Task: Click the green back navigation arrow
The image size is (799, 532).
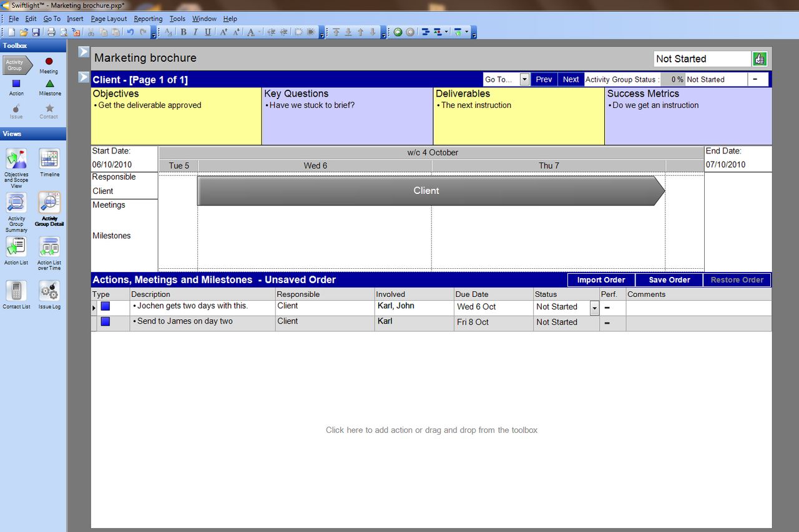Action: (398, 32)
